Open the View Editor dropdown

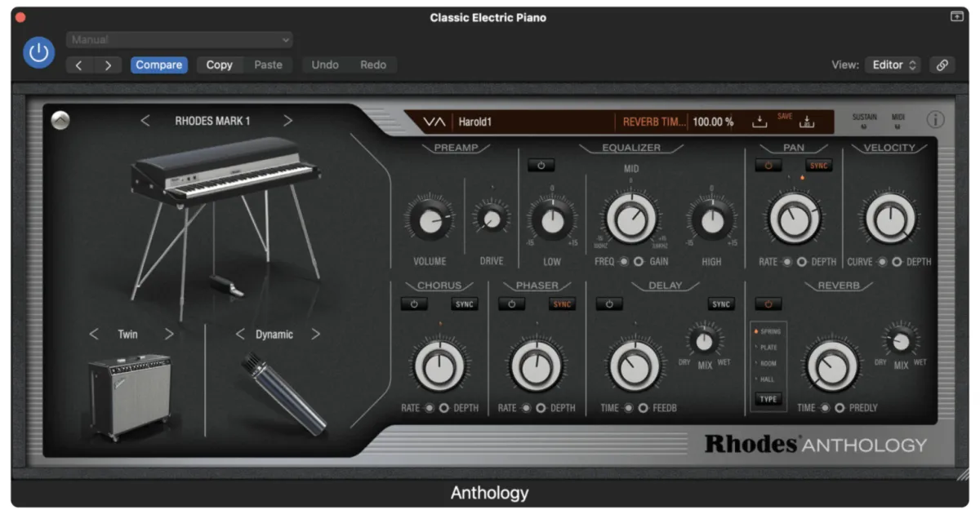(x=893, y=65)
